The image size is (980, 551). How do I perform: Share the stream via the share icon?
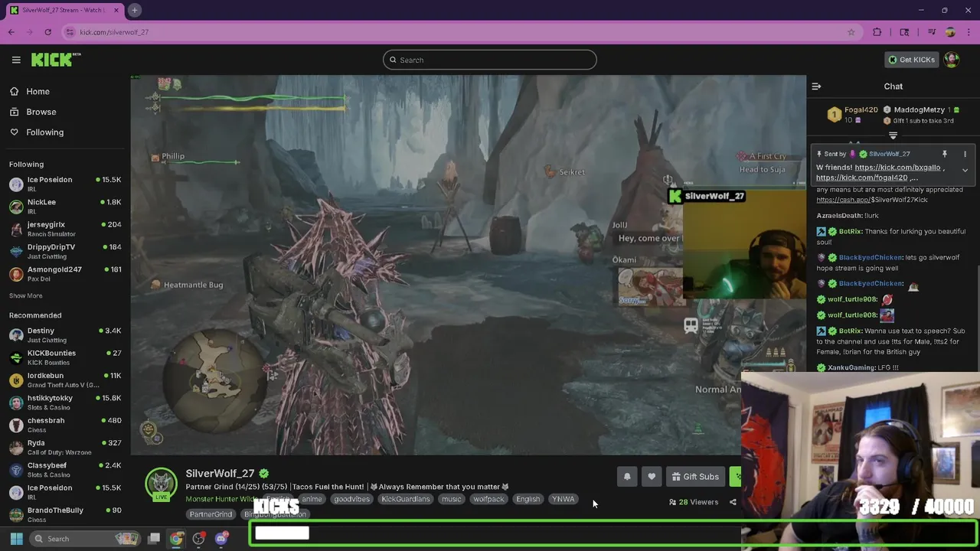tap(733, 502)
